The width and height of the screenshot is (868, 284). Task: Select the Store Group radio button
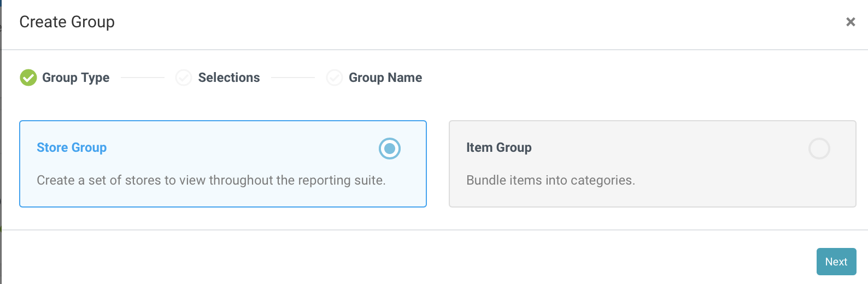pos(390,149)
